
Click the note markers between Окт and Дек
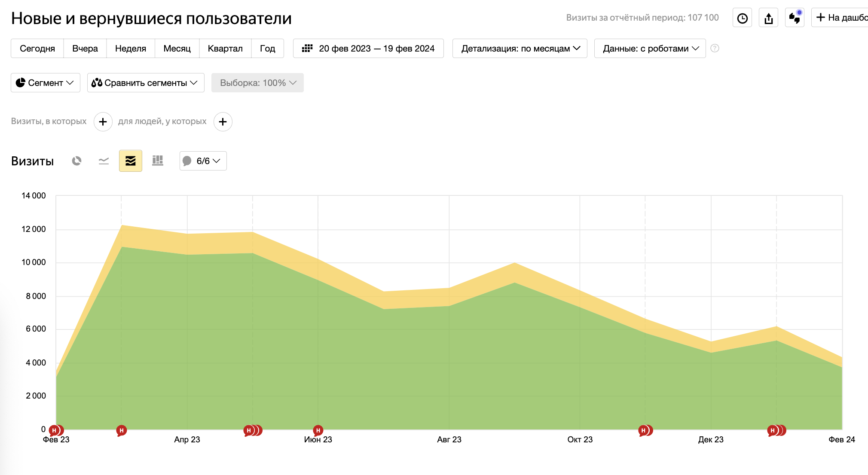(x=645, y=430)
